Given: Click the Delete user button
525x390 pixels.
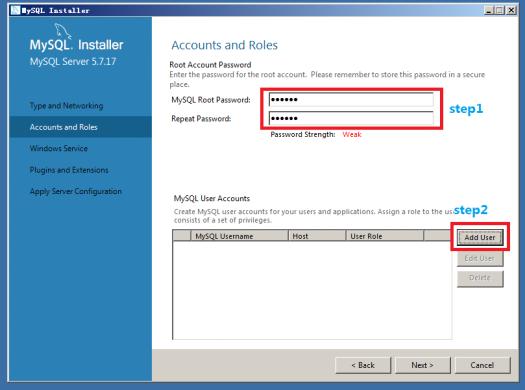Looking at the screenshot, I should pos(480,278).
